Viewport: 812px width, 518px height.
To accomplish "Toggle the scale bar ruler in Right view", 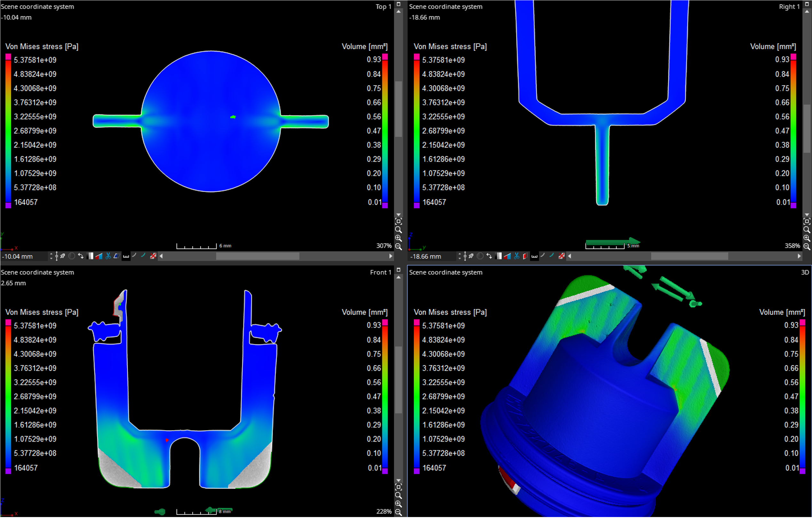I will pos(535,256).
